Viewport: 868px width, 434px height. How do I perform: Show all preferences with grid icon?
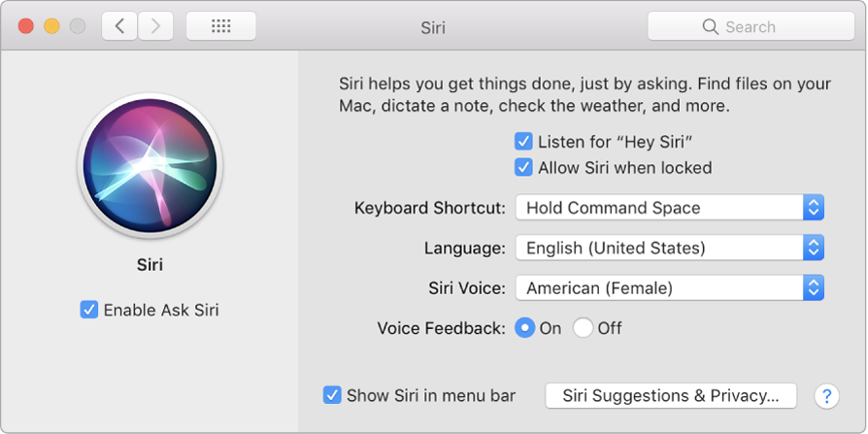(x=220, y=26)
